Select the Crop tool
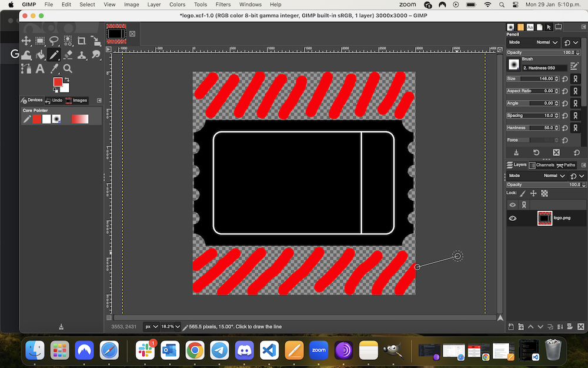588x368 pixels. [82, 41]
